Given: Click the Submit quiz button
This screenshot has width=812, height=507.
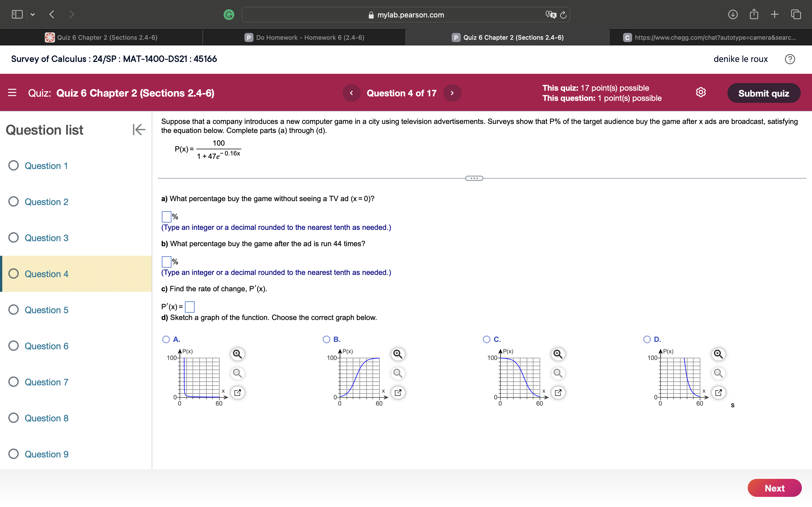Looking at the screenshot, I should click(763, 93).
